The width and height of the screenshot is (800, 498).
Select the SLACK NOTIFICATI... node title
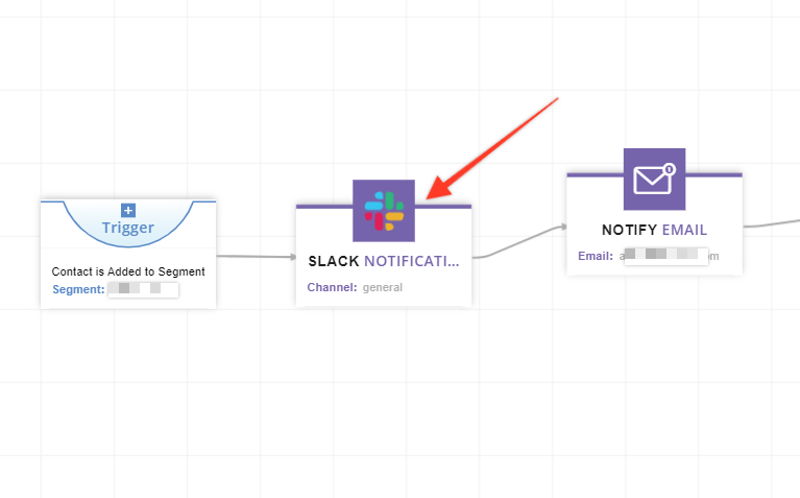pos(384,261)
